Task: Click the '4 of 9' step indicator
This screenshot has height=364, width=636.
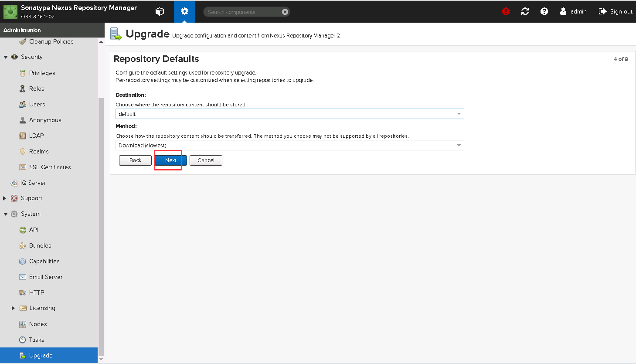Action: (x=621, y=59)
